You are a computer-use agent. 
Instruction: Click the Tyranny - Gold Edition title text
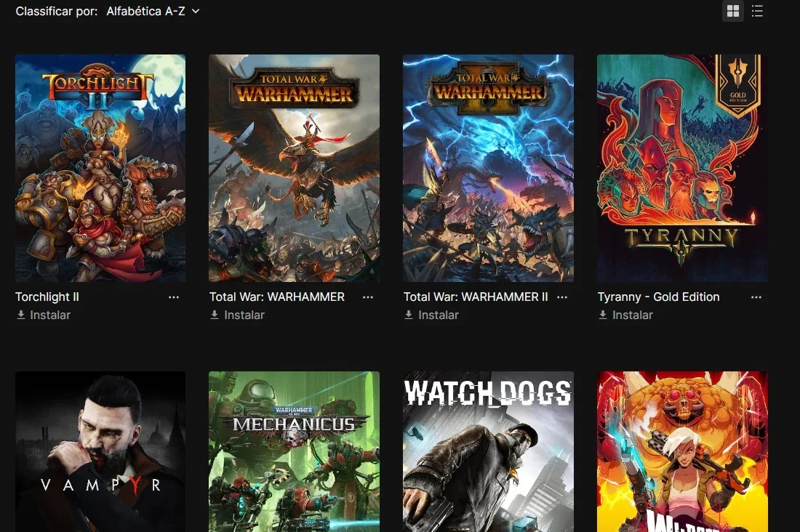[x=659, y=297]
